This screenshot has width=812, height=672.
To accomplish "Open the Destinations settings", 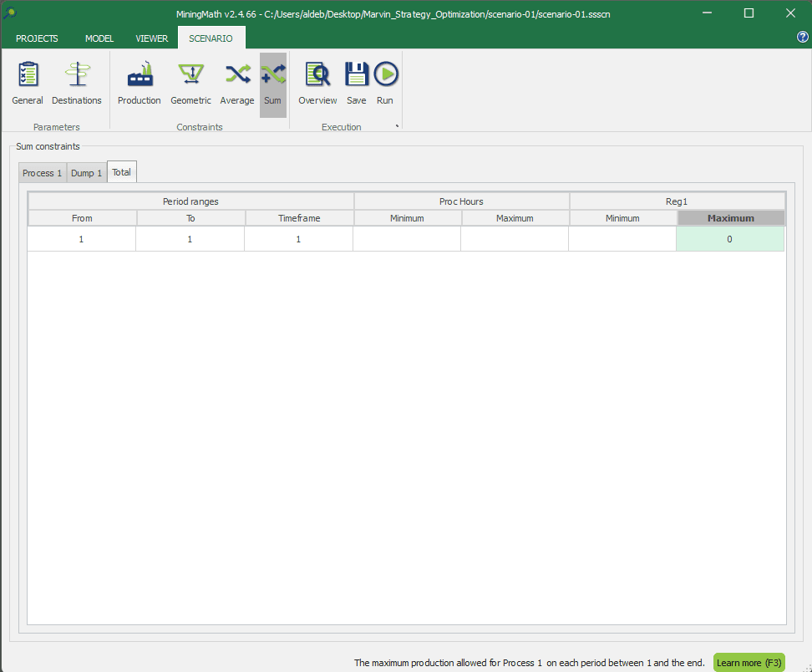I will (77, 84).
